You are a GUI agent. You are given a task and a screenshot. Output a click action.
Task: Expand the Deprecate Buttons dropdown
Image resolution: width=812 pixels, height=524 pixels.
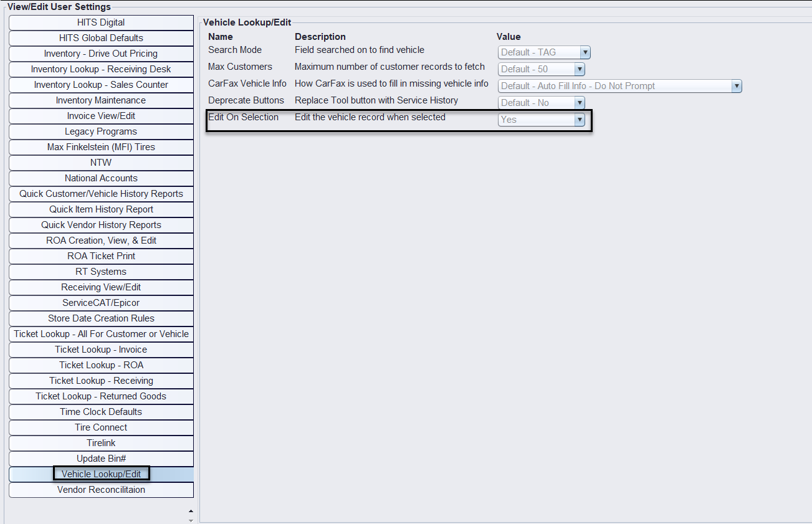[x=579, y=103]
